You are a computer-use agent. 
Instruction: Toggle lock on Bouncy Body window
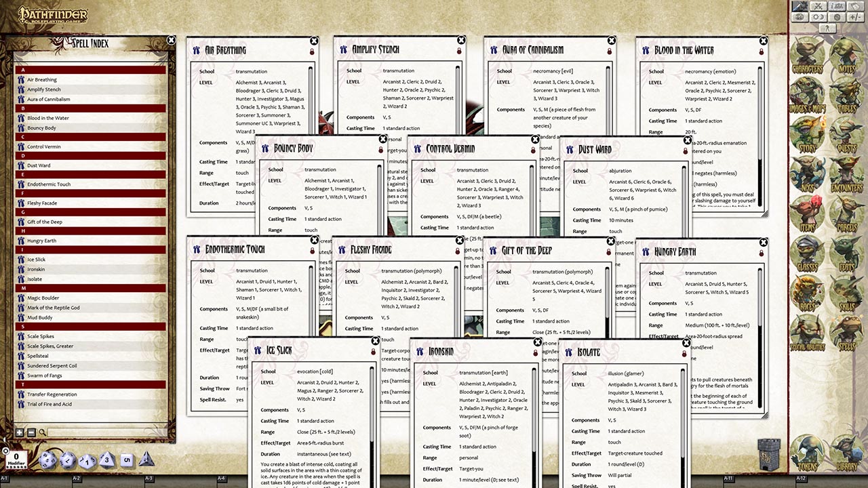tap(380, 150)
